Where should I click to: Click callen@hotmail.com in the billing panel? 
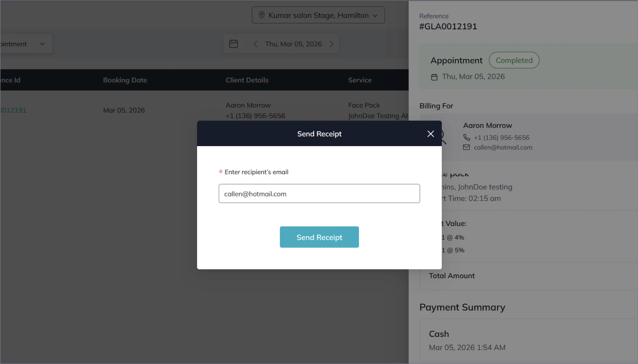(503, 147)
